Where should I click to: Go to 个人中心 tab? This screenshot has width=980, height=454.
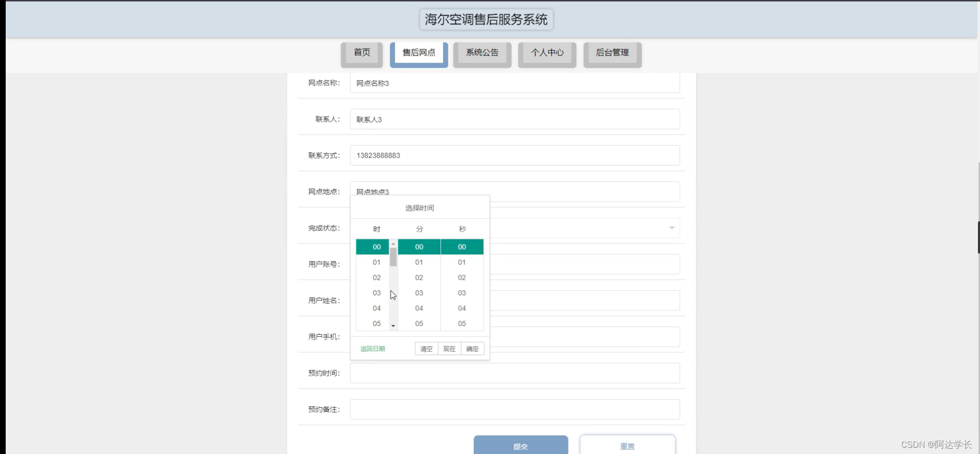point(547,54)
